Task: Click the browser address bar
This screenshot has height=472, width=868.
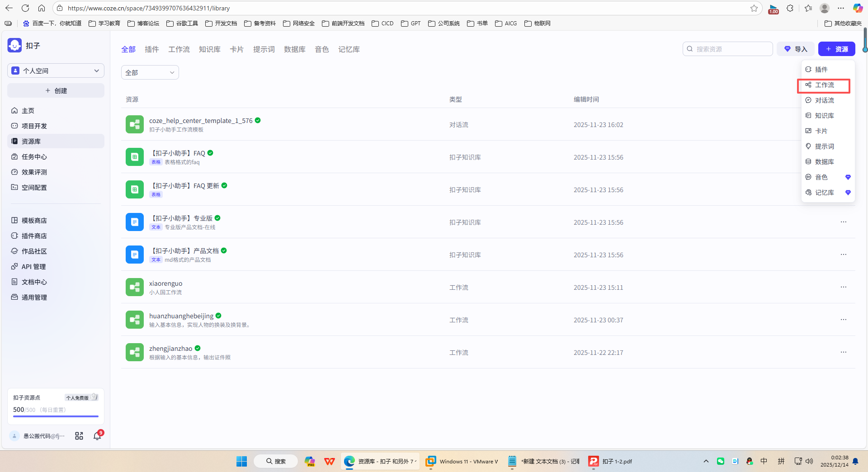Action: [407, 8]
